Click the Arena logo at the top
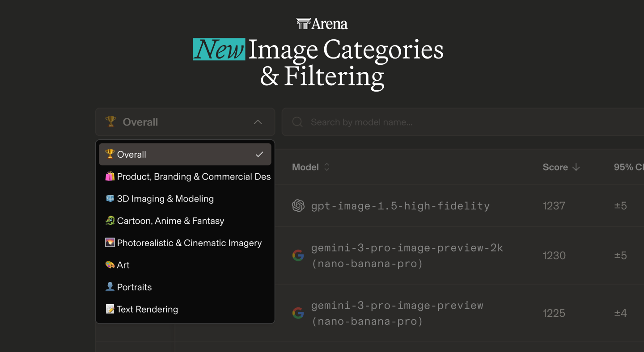 pos(322,23)
